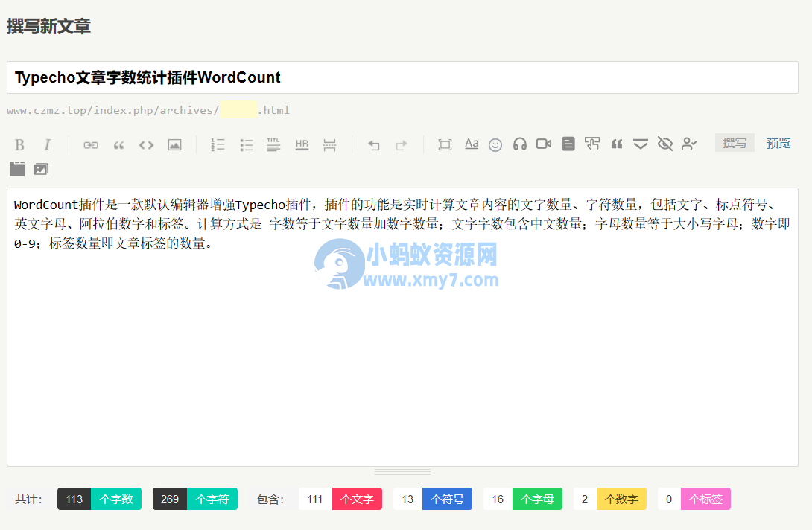Viewport: 812px width, 530px height.
Task: Insert a video with the camera icon
Action: 544,144
